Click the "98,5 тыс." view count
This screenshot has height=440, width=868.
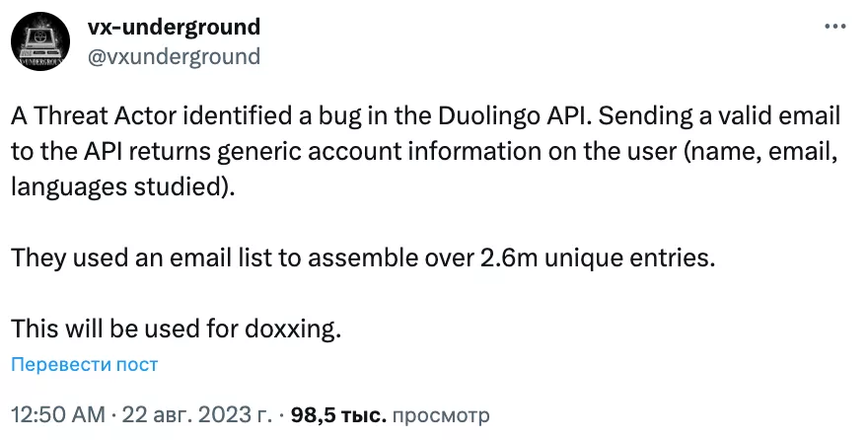point(334,411)
